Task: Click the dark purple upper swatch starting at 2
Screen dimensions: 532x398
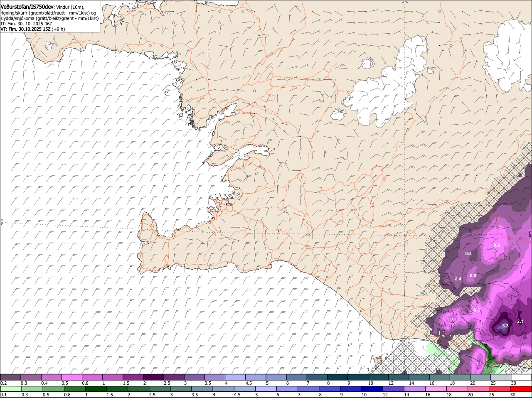Action: pos(153,377)
